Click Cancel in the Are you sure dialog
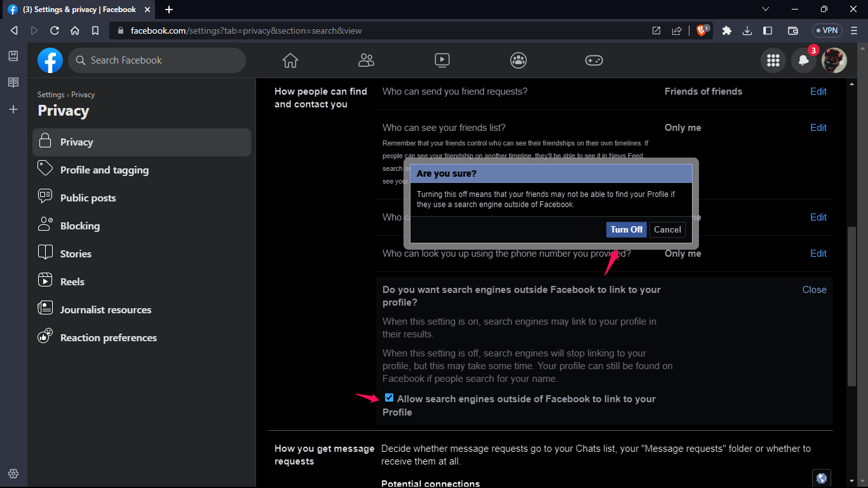868x488 pixels. (x=667, y=230)
